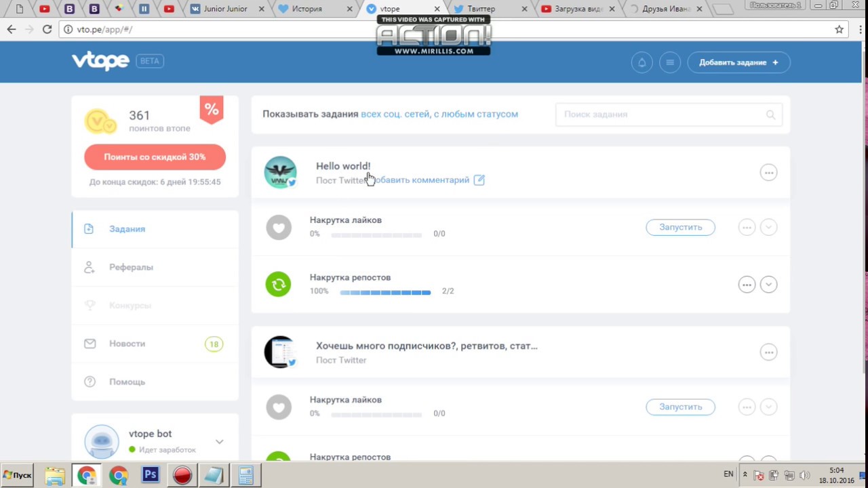Open Photoshop from taskbar
The height and width of the screenshot is (488, 868).
[150, 475]
